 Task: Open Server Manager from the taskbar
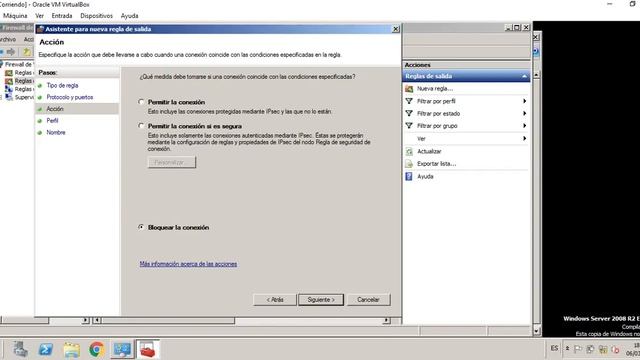tap(20, 349)
